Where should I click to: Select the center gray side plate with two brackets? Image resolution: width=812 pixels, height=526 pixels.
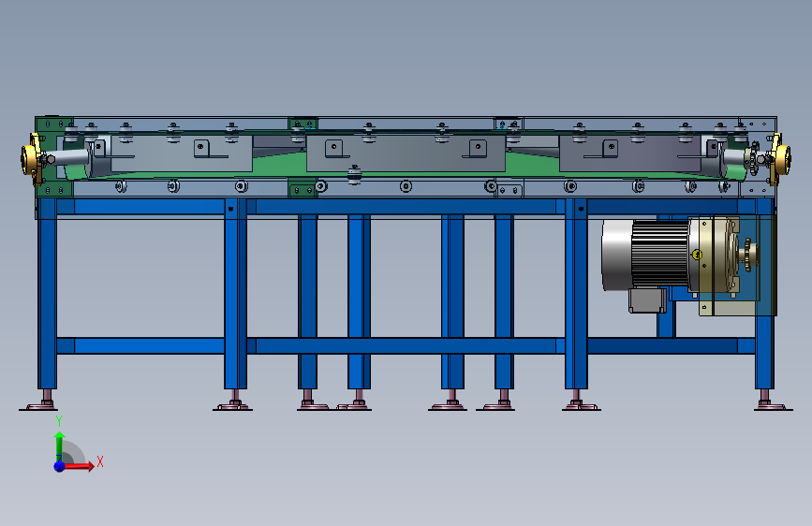(x=406, y=153)
